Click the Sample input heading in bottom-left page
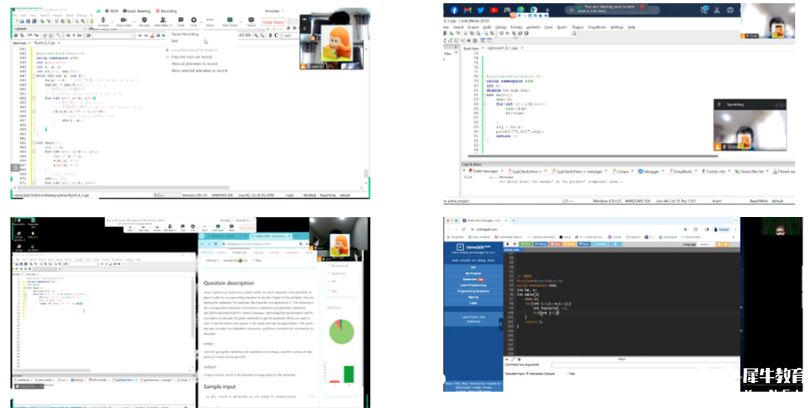812x408 pixels. [220, 387]
